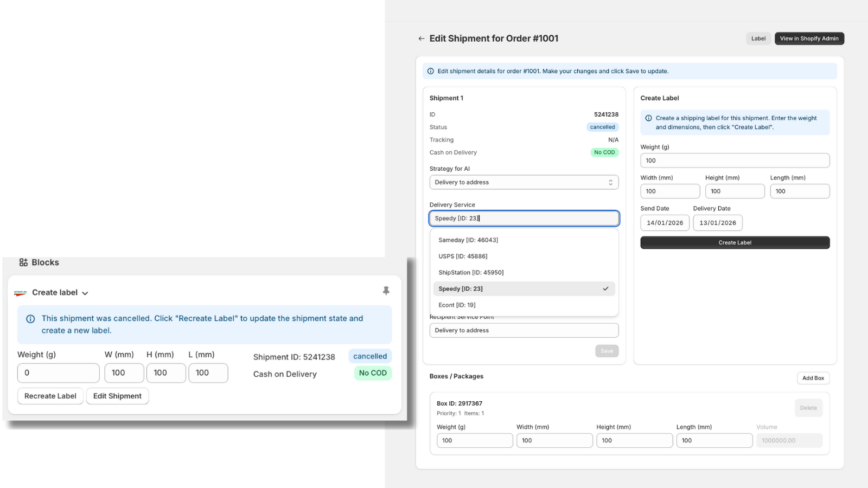This screenshot has width=868, height=488.
Task: Choose USPS [ID: 45886] from list
Action: pos(463,256)
